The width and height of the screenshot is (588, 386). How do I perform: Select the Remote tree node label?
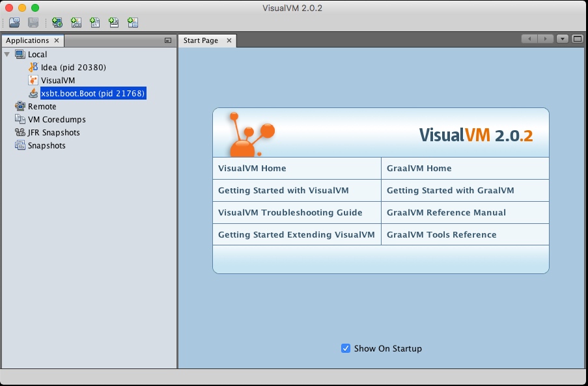42,107
